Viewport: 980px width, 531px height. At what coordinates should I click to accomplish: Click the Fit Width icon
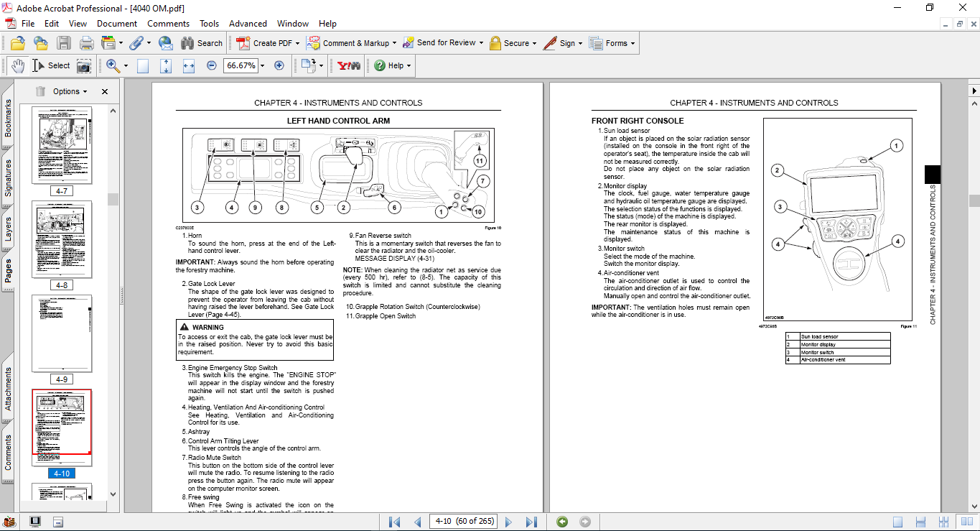(189, 65)
